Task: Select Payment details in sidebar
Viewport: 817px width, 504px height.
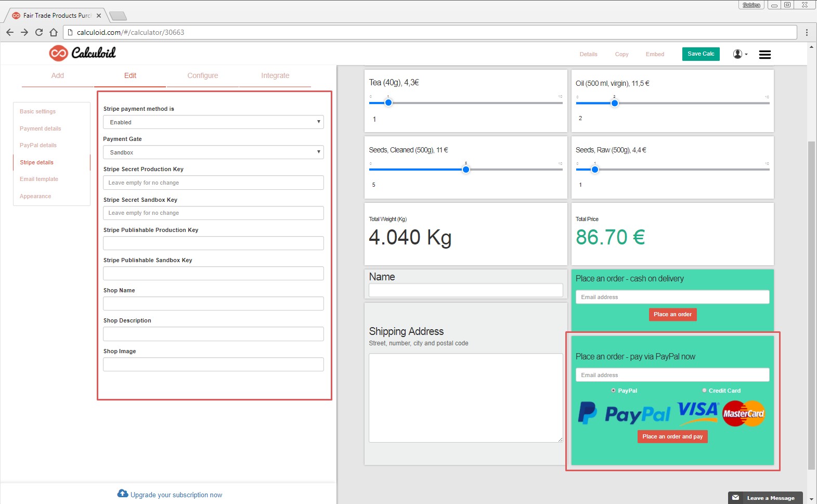Action: pyautogui.click(x=40, y=128)
